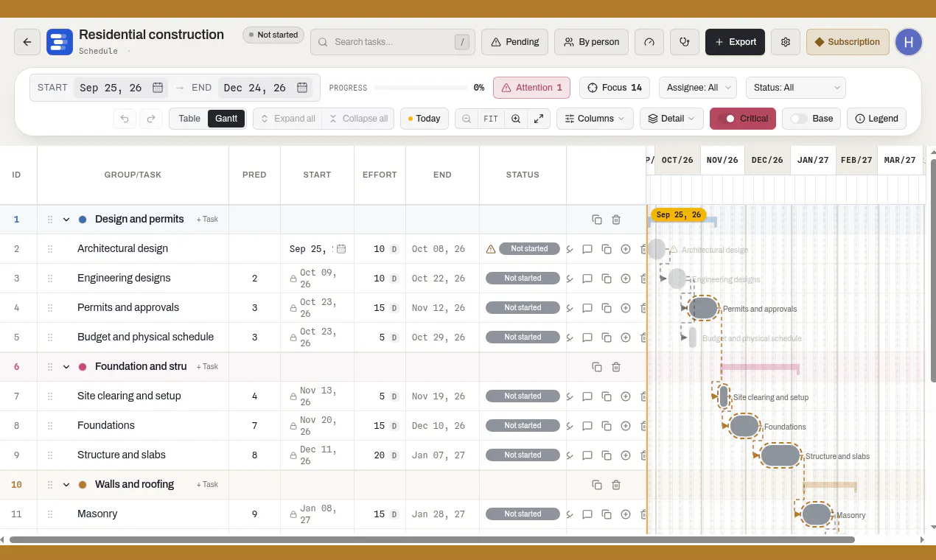Screen dimensions: 936x560
Task: Click Design and permits blue color dot
Action: (83, 220)
